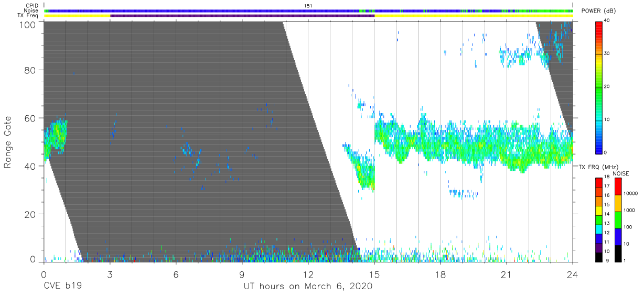Click the 'POWER (dB)' colorbar title
This screenshot has width=644, height=297.
[x=598, y=11]
